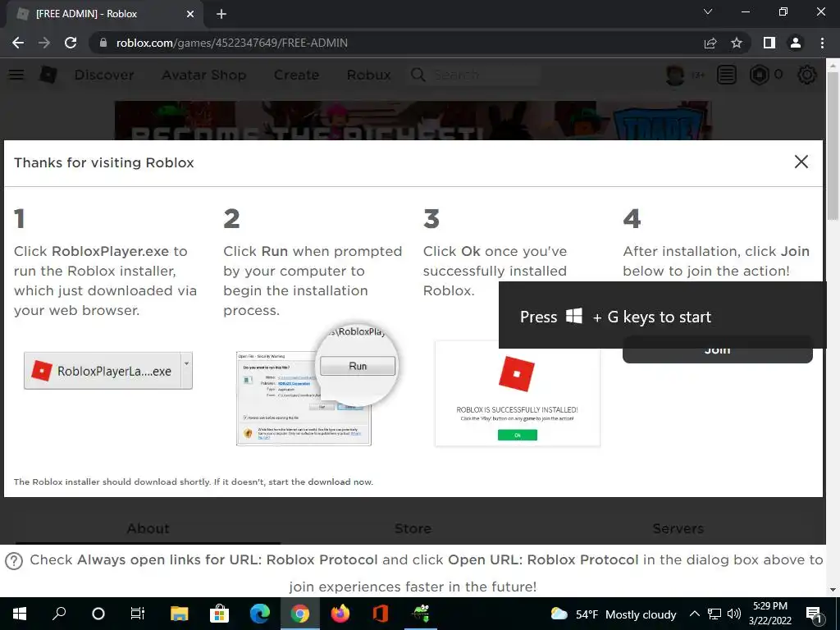This screenshot has width=840, height=630.
Task: Click the successfully installed illustration
Action: 518,394
